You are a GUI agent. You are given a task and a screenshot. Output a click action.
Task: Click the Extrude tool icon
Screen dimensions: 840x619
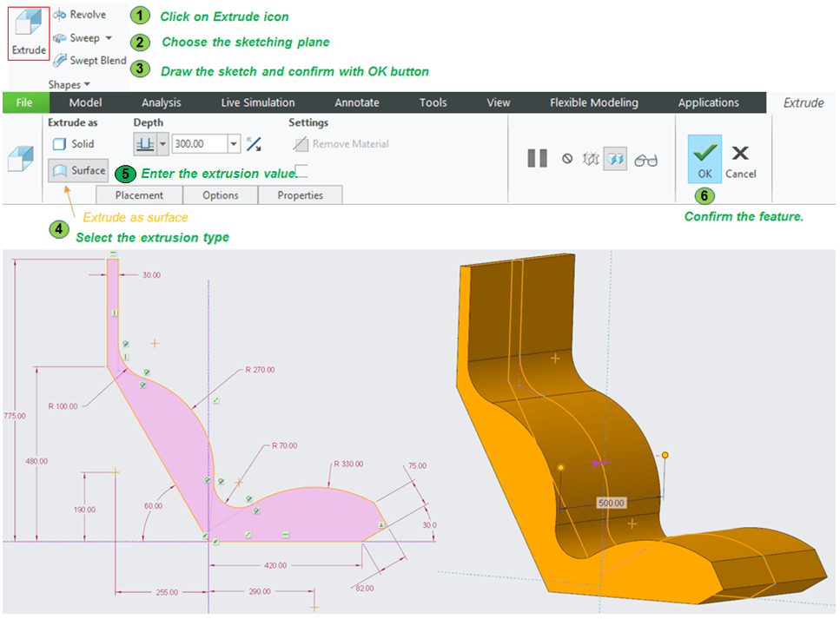[x=29, y=35]
